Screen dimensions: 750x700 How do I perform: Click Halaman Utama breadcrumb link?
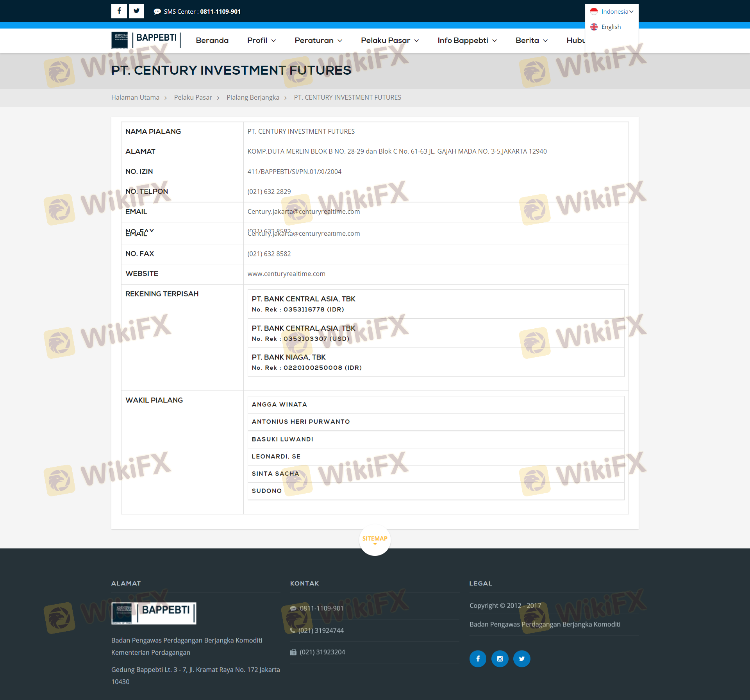(135, 97)
